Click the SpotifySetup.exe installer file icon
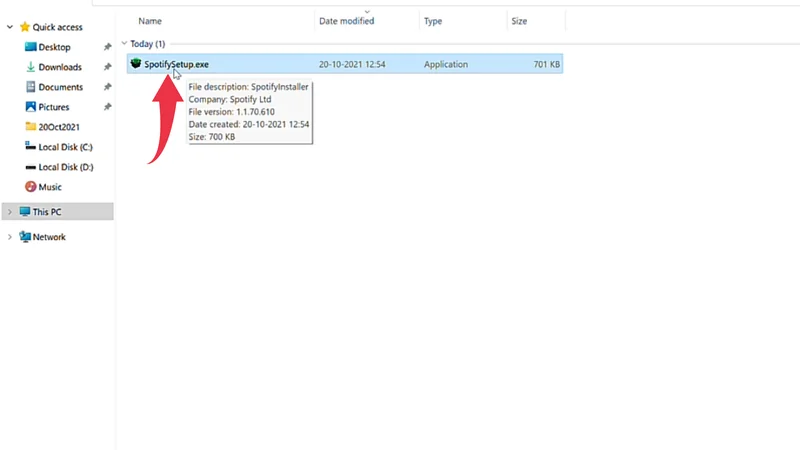800x450 pixels. tap(136, 64)
